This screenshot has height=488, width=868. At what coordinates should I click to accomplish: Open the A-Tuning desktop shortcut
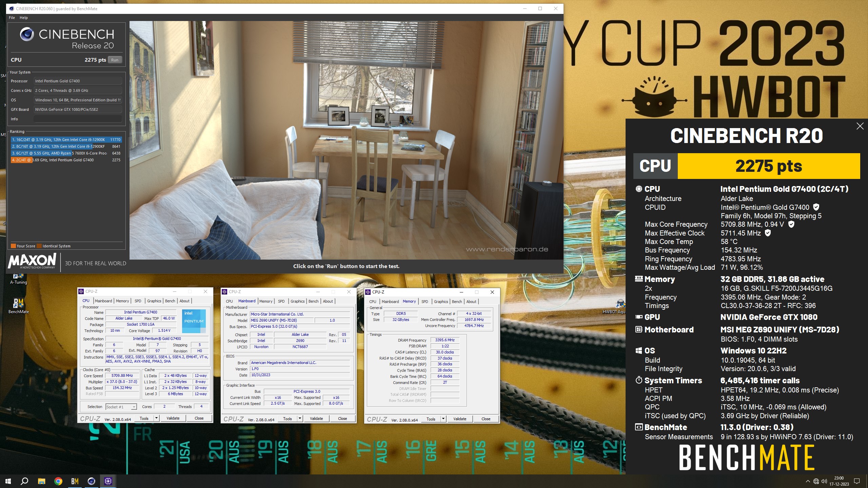[18, 279]
